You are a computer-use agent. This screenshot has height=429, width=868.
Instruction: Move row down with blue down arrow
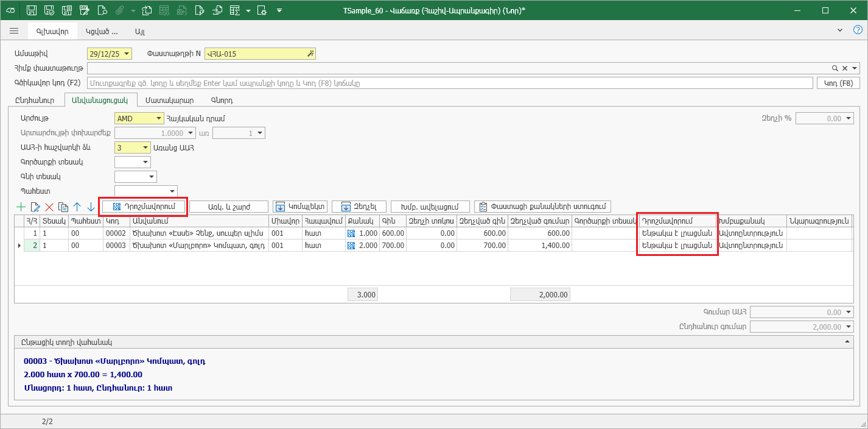pyautogui.click(x=91, y=207)
